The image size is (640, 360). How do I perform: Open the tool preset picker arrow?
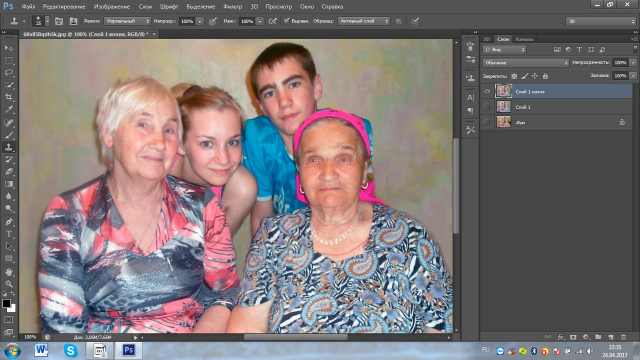pyautogui.click(x=24, y=21)
